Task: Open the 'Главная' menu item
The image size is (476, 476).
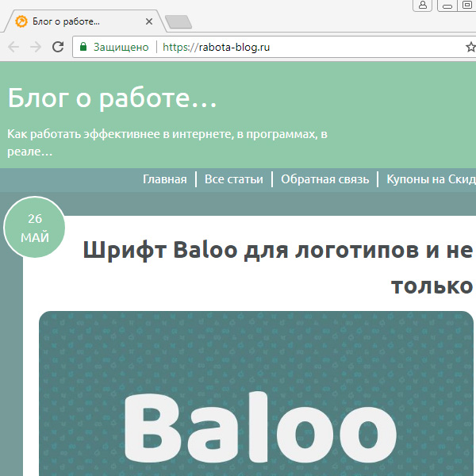Action: [x=165, y=179]
